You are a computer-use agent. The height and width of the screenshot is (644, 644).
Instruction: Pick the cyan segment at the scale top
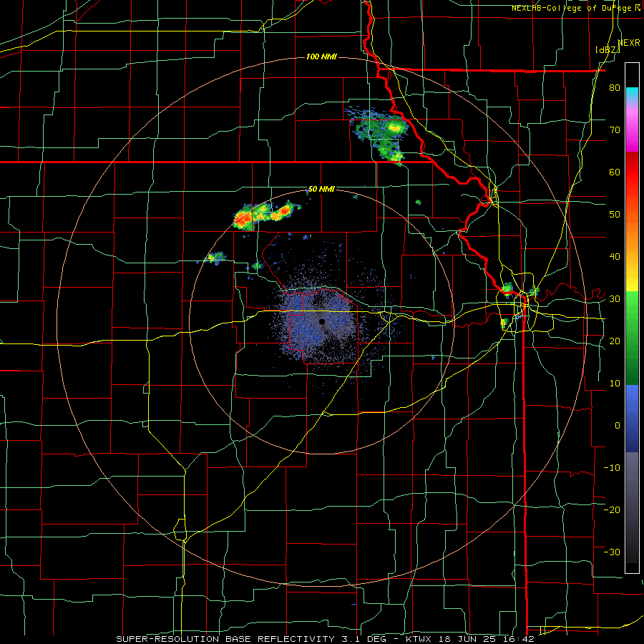click(x=632, y=94)
